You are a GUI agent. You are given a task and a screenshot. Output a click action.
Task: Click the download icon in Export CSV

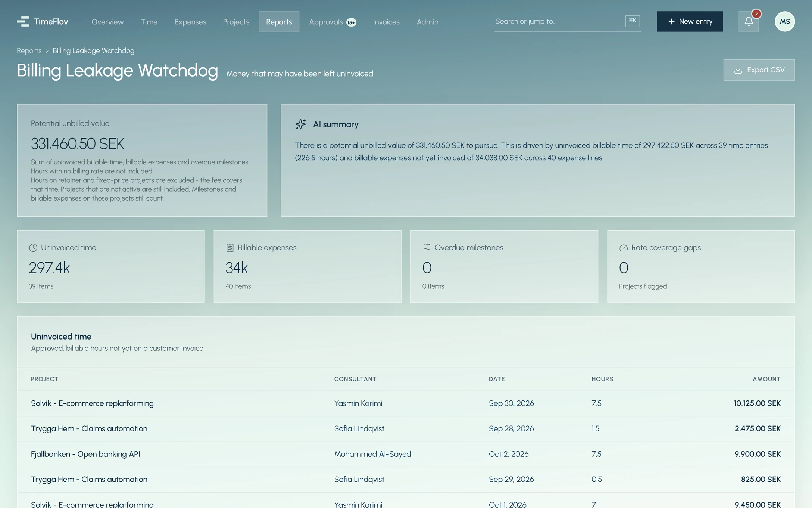[x=738, y=70]
